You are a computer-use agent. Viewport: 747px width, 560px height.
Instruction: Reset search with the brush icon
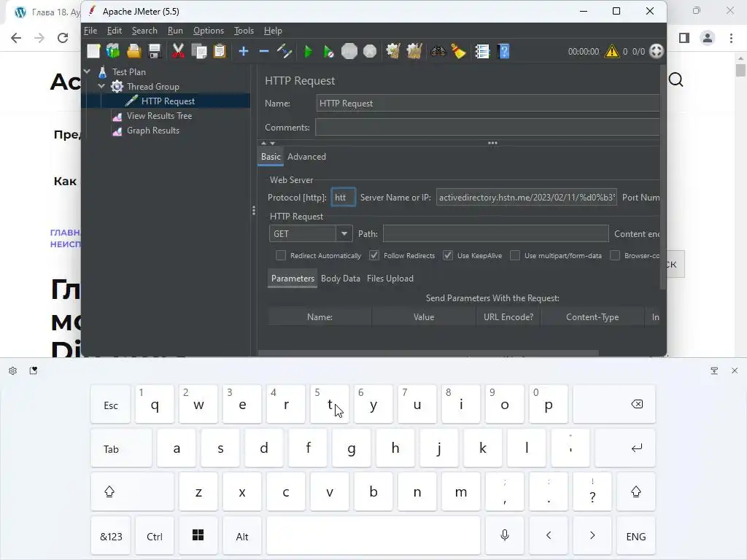pos(458,51)
